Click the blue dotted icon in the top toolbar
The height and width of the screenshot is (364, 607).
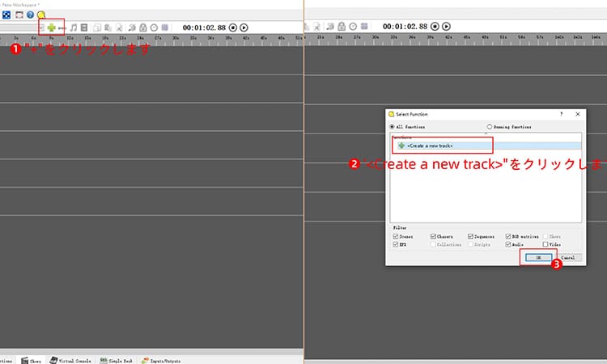[x=6, y=15]
